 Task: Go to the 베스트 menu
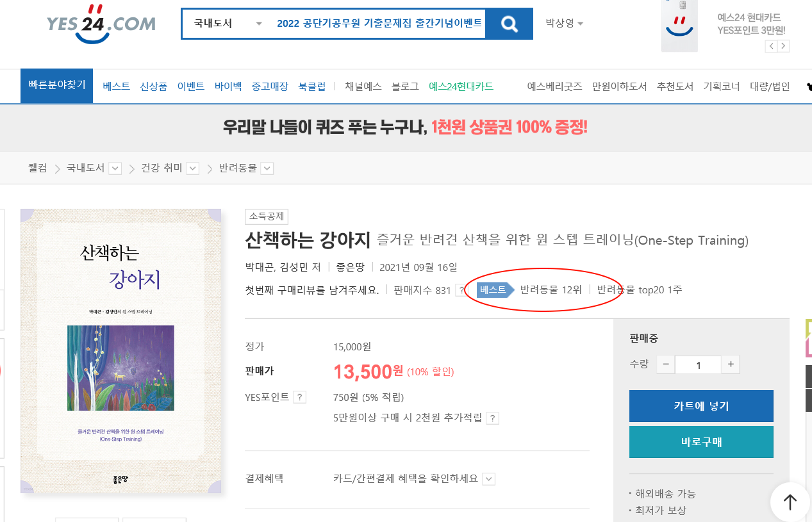(116, 86)
